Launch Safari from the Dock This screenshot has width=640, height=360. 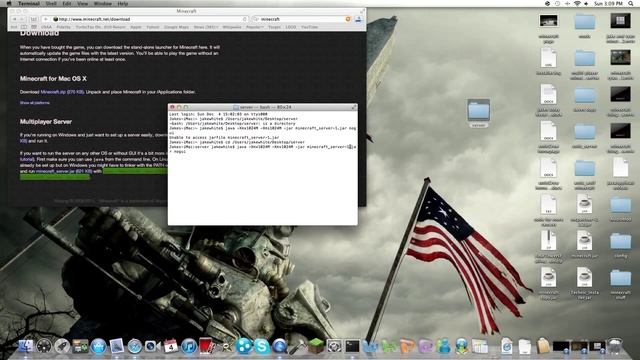(134, 346)
